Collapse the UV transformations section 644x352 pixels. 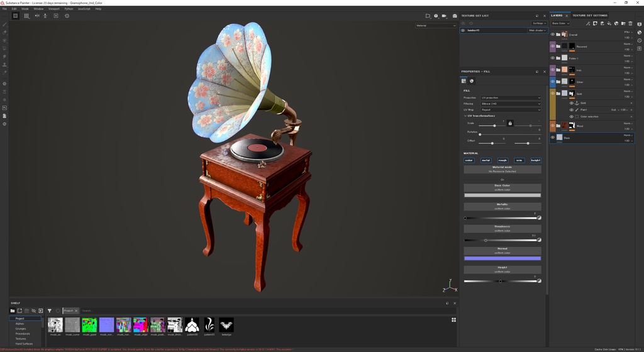(465, 116)
